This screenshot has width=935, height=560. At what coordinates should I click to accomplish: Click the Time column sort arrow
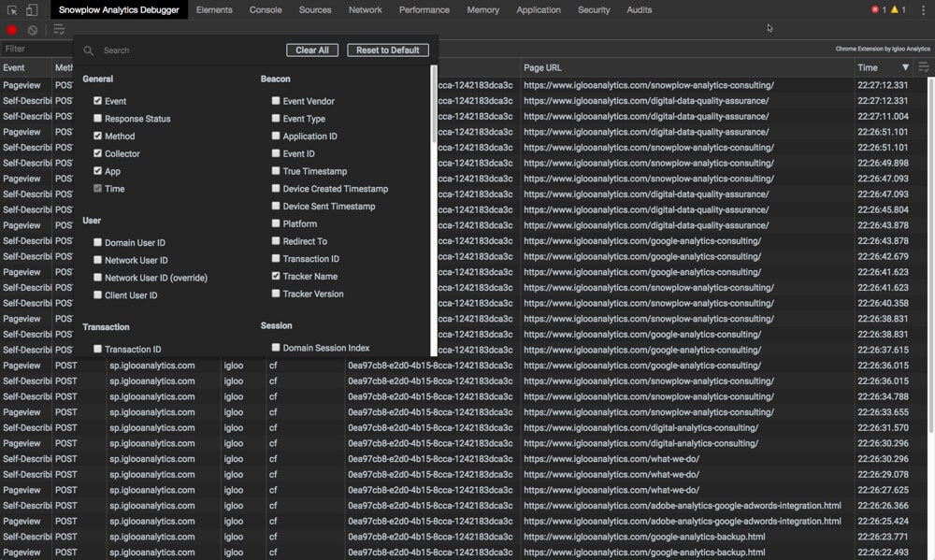click(x=905, y=67)
